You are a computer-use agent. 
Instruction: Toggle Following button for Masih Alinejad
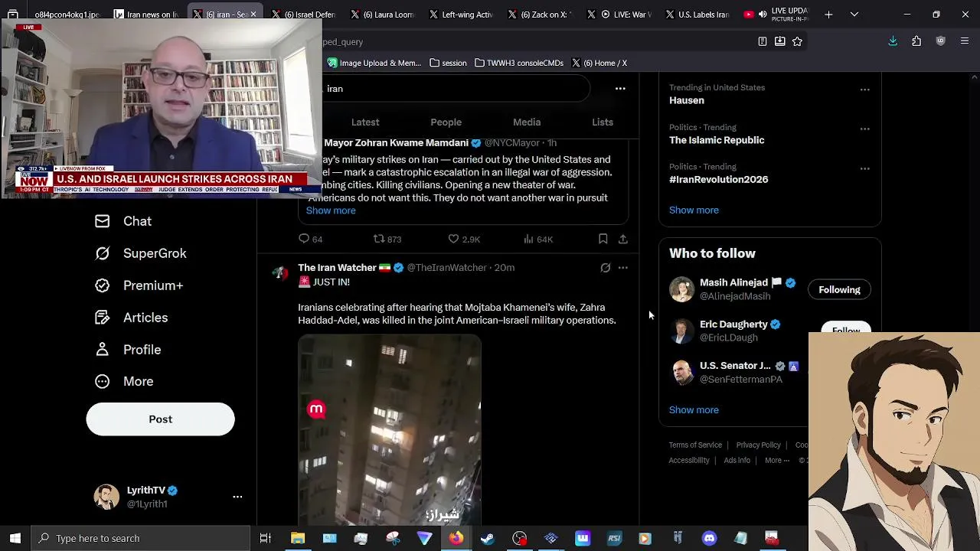point(839,290)
